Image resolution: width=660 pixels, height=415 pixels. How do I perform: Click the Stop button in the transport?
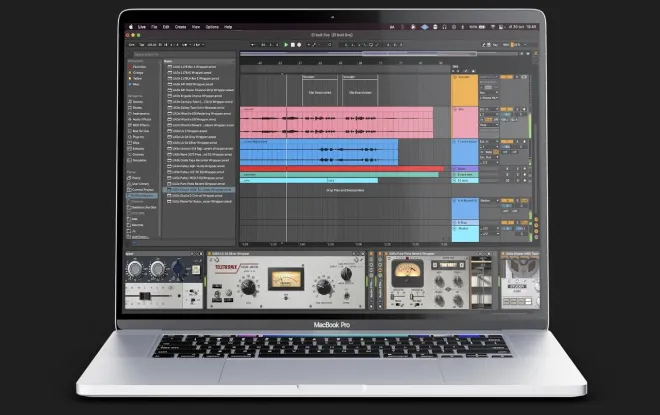click(x=293, y=45)
